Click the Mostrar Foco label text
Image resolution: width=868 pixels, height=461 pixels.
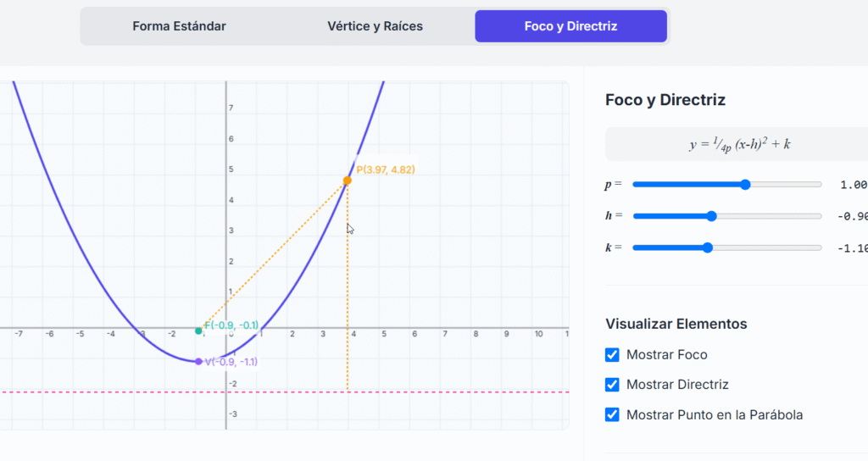666,355
